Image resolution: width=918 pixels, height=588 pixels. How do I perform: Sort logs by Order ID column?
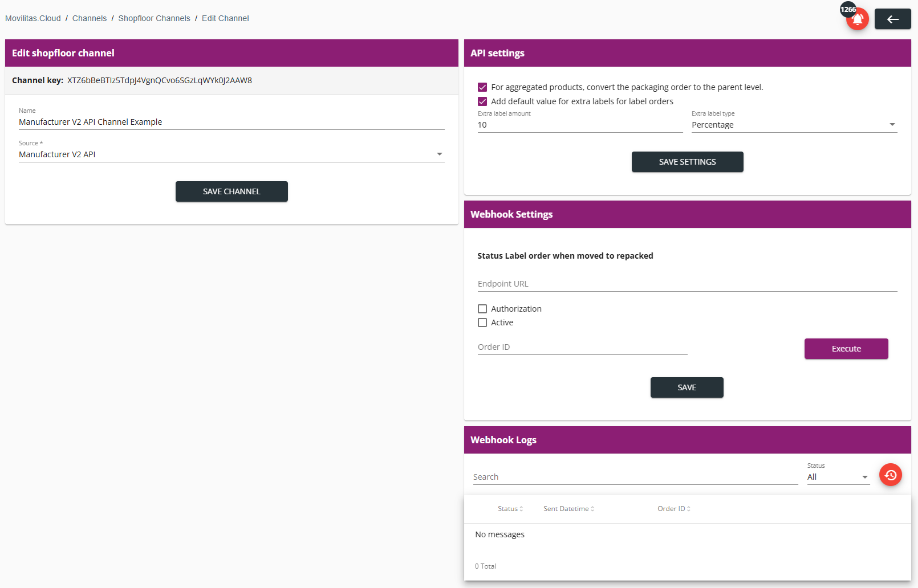pyautogui.click(x=674, y=509)
